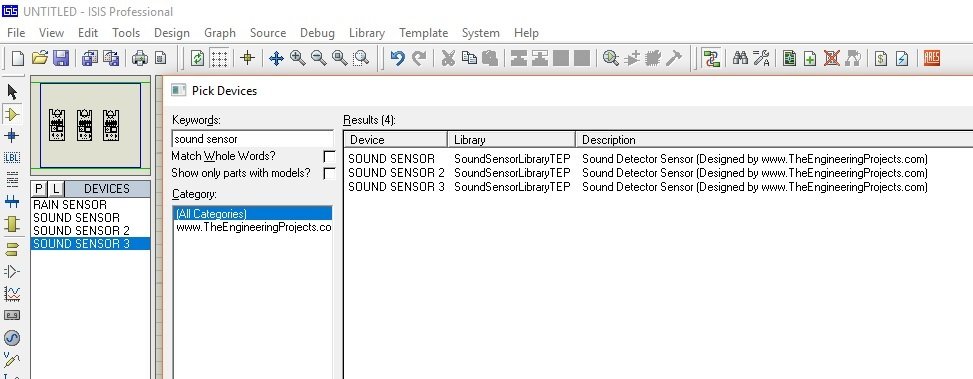
Task: Toggle the wire autorouter icon
Action: (712, 58)
